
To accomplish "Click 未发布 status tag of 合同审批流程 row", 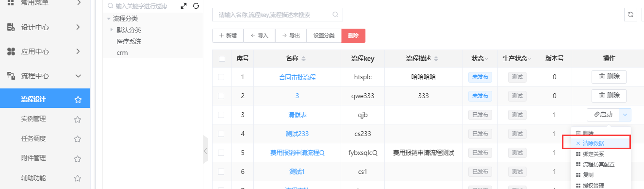I will 480,77.
